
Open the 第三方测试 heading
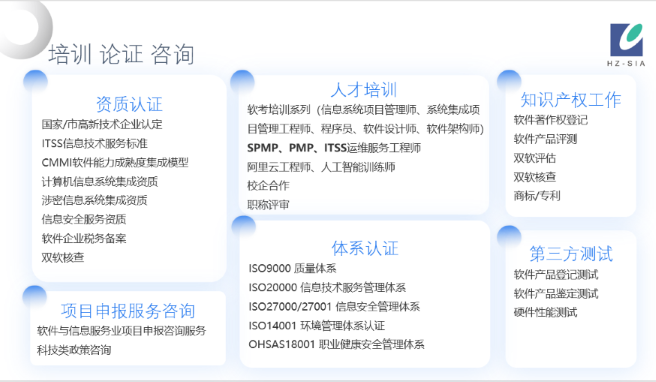click(x=571, y=254)
